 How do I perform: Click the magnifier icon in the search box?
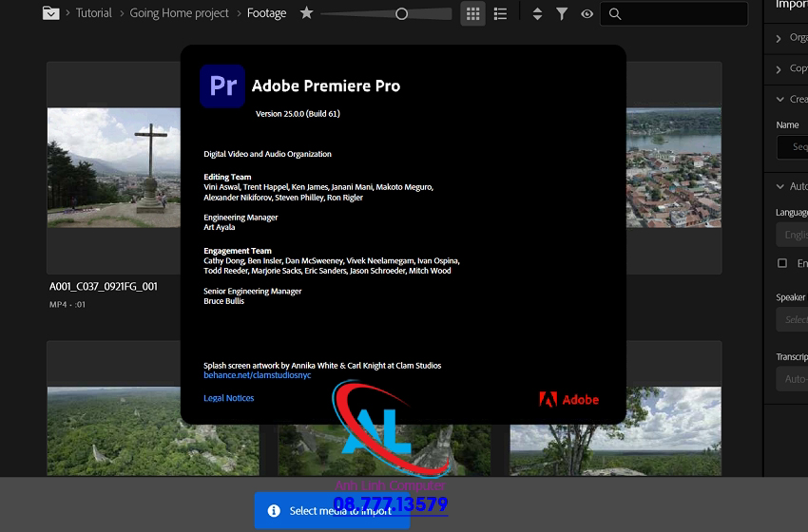pyautogui.click(x=615, y=13)
